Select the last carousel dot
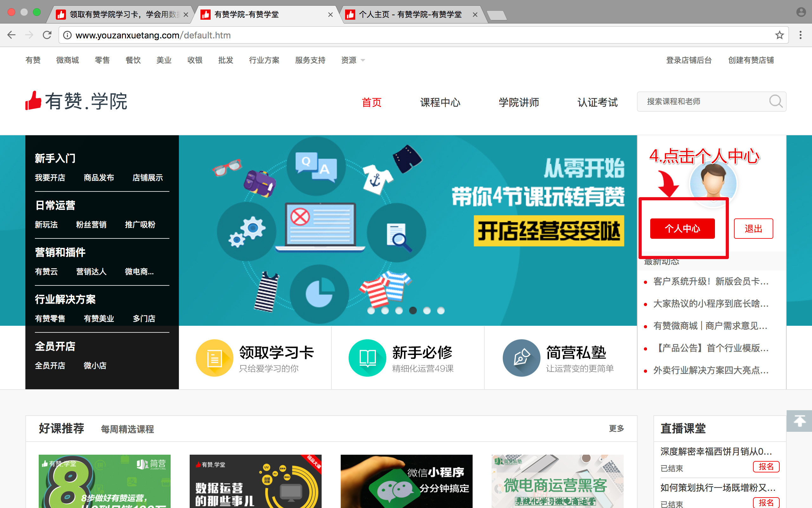This screenshot has width=812, height=508. pyautogui.click(x=441, y=311)
